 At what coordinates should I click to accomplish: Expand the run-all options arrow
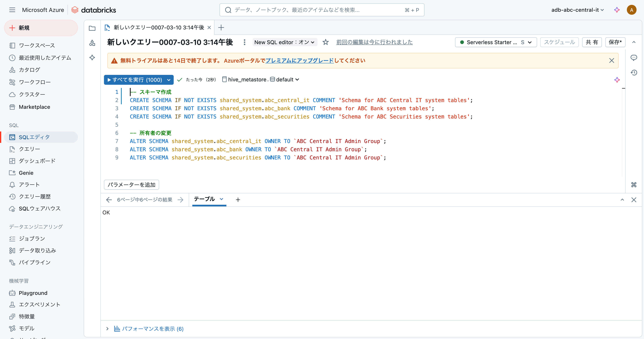pyautogui.click(x=169, y=80)
